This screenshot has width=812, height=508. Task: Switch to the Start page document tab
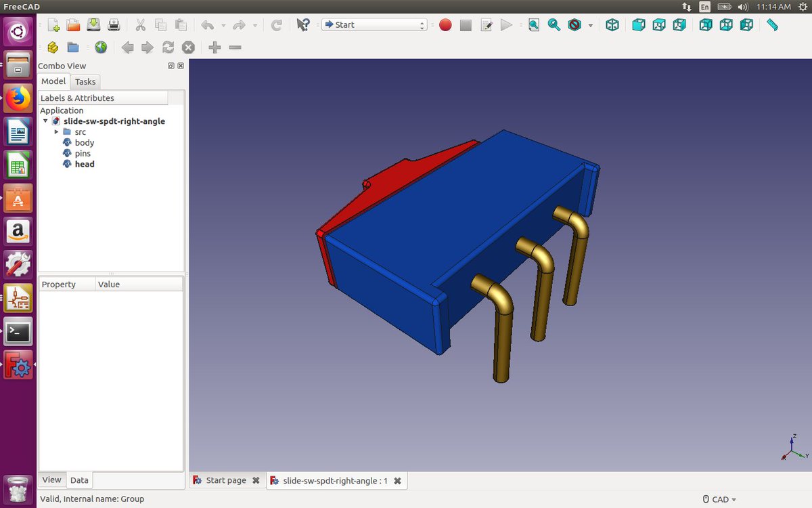tap(226, 480)
